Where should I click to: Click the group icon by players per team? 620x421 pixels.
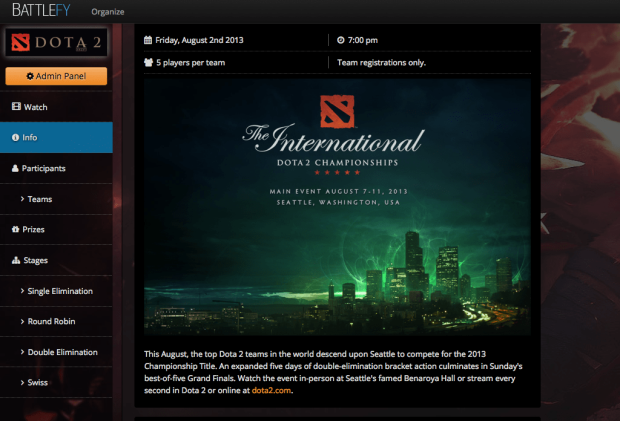(x=148, y=62)
